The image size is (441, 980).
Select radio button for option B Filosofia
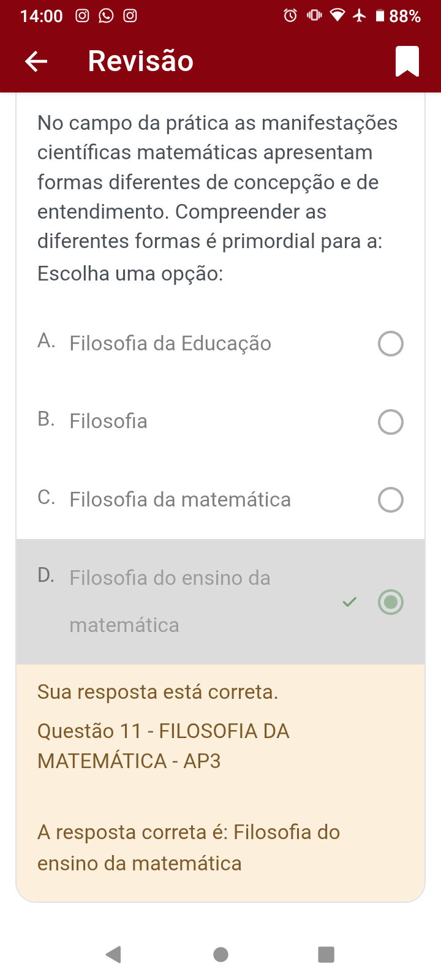pyautogui.click(x=390, y=422)
